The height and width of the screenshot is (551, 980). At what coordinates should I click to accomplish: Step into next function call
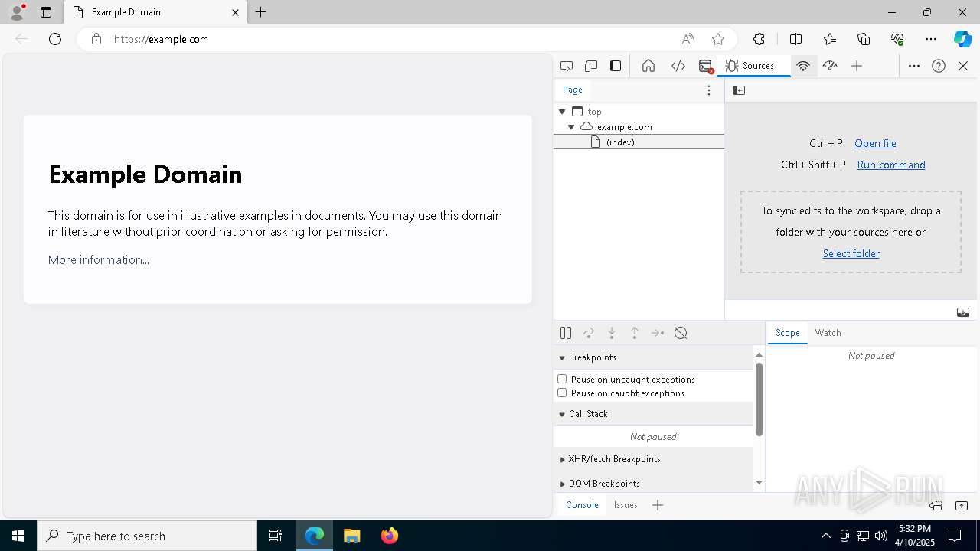point(612,333)
